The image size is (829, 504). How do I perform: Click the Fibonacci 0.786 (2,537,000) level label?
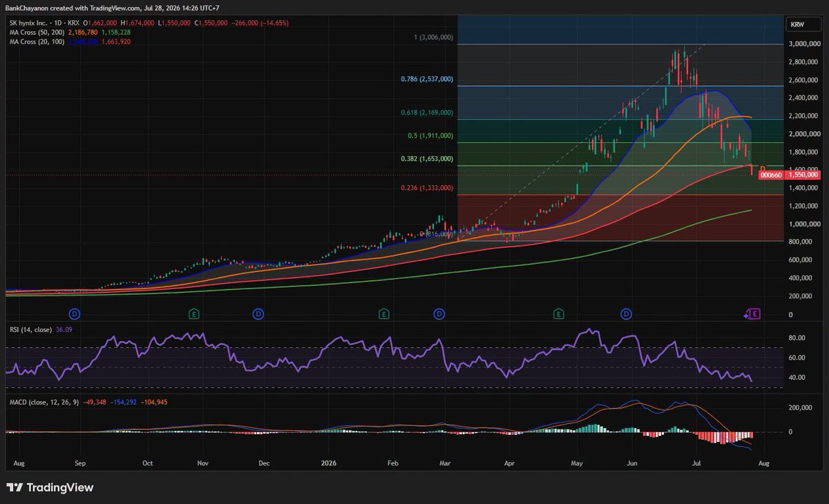pos(427,79)
